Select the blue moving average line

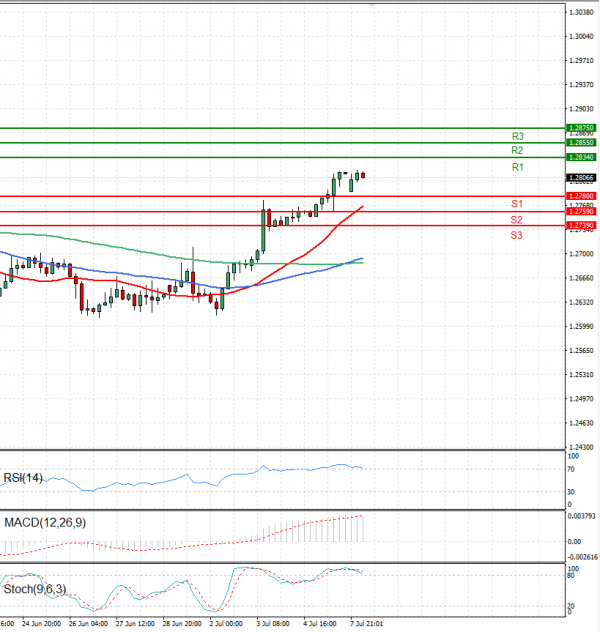click(x=306, y=273)
